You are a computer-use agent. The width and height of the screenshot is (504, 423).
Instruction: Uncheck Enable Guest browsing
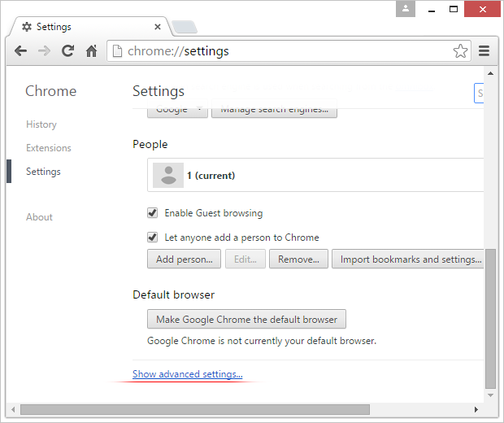[x=152, y=212]
